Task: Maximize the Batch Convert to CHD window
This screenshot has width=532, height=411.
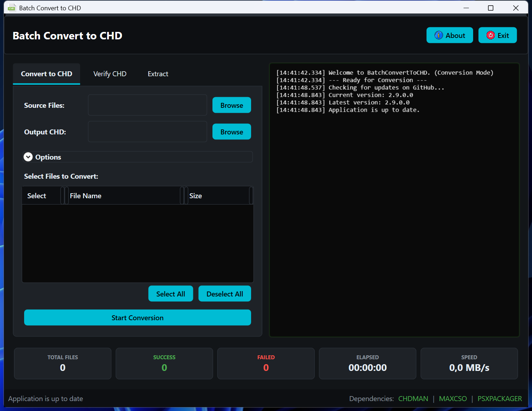Action: coord(491,8)
